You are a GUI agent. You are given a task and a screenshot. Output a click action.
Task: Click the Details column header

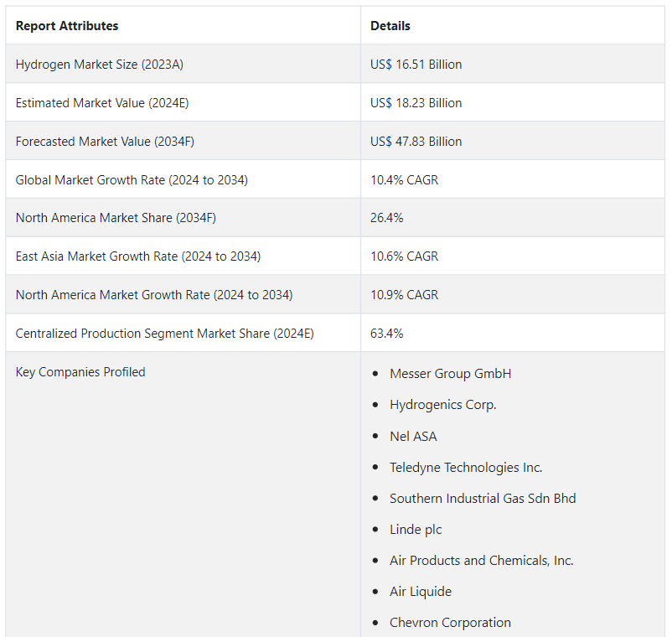(x=390, y=26)
